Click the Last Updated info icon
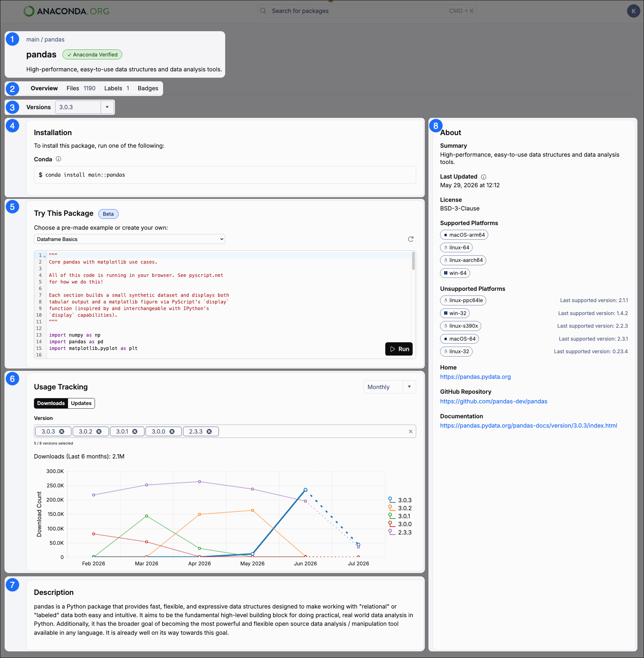The height and width of the screenshot is (658, 644). point(483,177)
